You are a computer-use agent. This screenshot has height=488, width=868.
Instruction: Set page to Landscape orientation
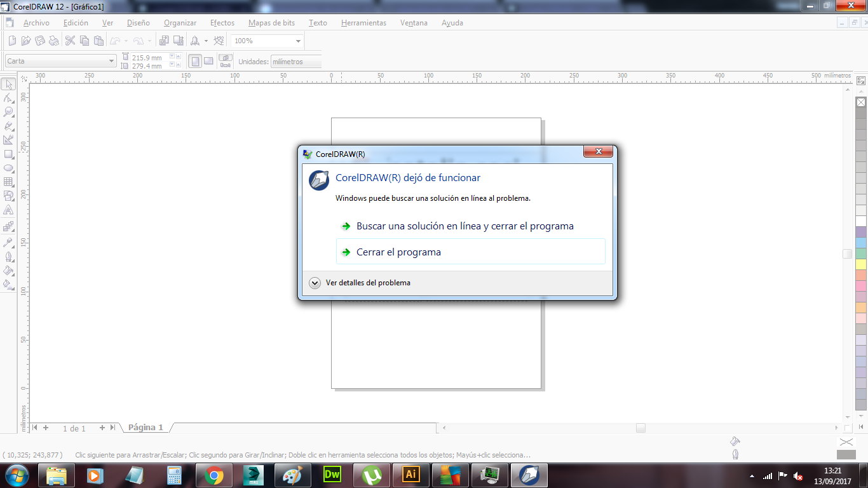[x=208, y=61]
